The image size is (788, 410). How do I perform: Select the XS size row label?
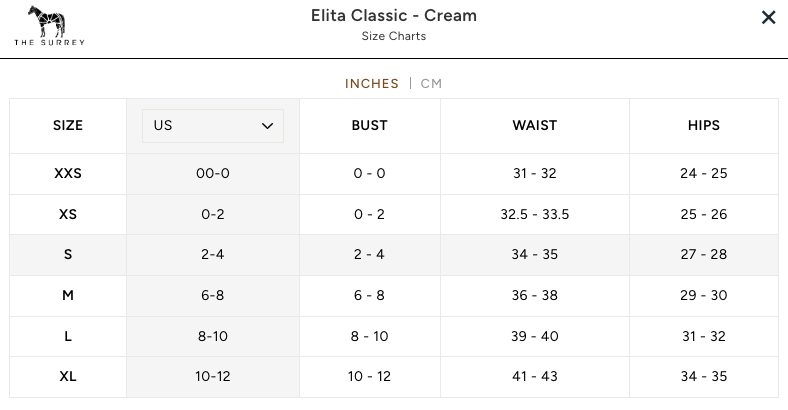coord(68,215)
